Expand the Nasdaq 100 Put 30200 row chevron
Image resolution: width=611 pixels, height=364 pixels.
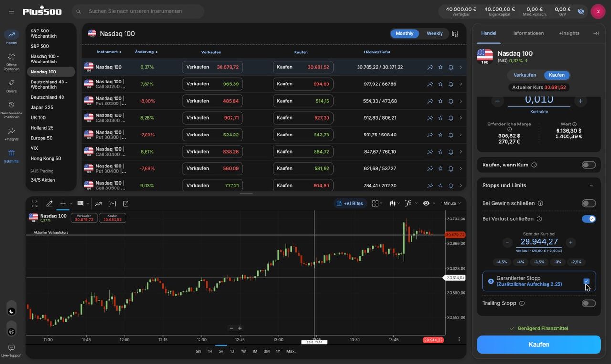pos(461,101)
